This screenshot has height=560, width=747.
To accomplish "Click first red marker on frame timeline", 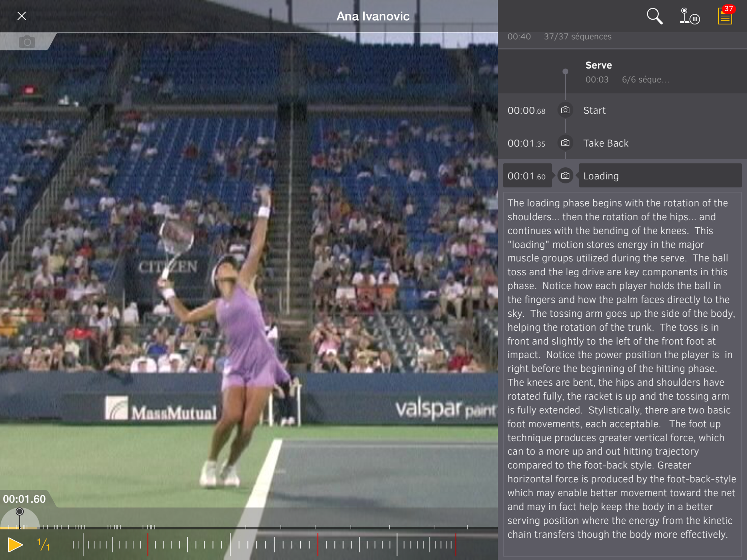I will click(148, 544).
